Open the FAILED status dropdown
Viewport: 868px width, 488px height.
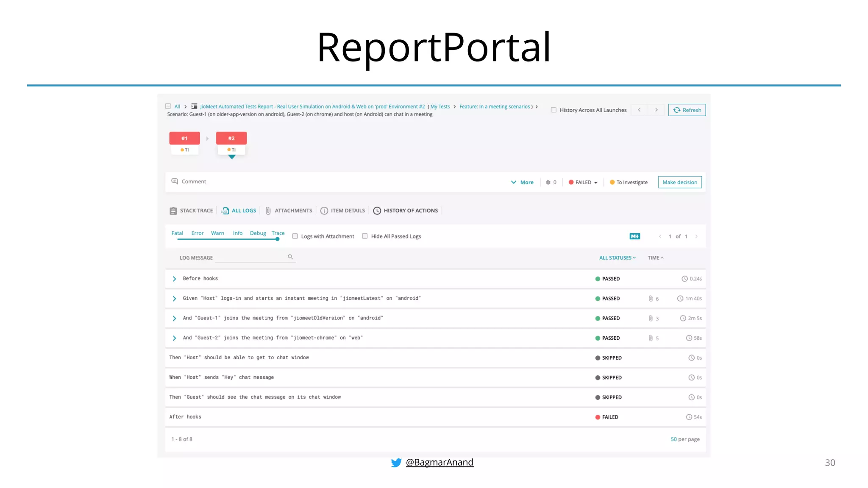point(583,182)
